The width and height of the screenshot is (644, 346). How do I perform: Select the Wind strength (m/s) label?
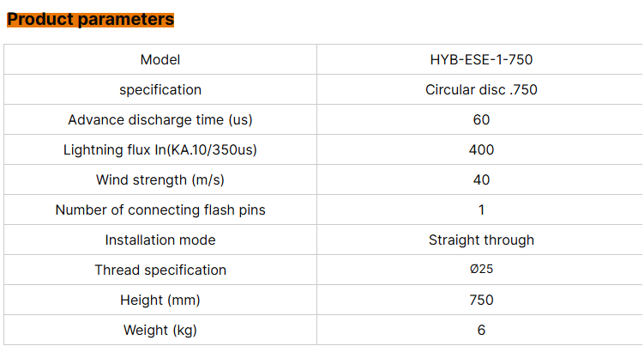tap(160, 180)
